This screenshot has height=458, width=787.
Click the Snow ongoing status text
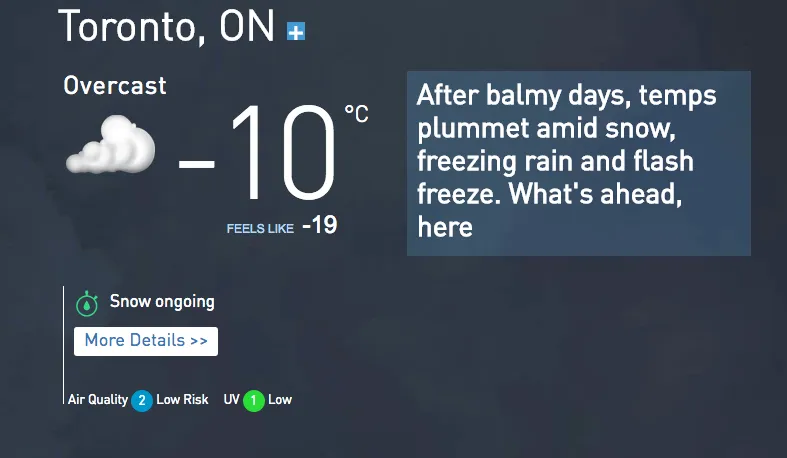click(162, 301)
